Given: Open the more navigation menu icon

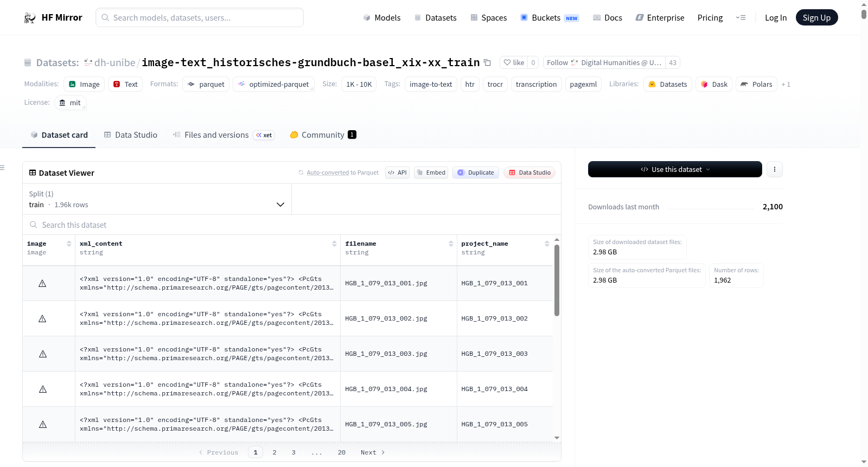Looking at the screenshot, I should 741,17.
